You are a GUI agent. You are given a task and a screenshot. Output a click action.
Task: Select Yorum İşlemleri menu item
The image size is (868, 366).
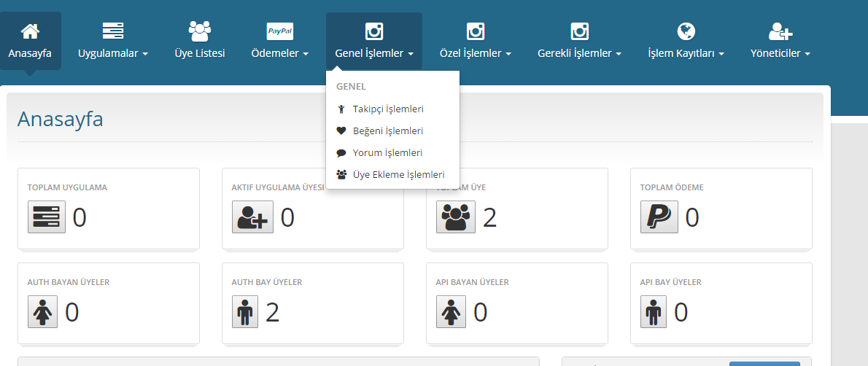[x=387, y=153]
